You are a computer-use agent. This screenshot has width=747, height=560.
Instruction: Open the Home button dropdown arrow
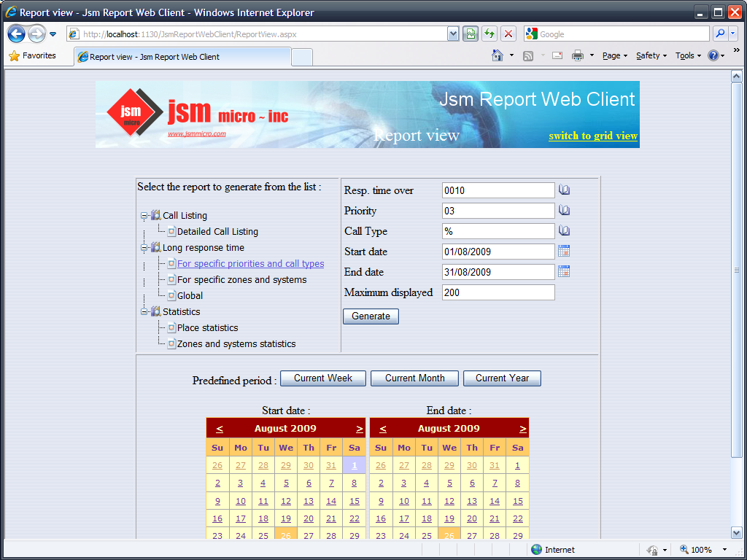point(511,55)
